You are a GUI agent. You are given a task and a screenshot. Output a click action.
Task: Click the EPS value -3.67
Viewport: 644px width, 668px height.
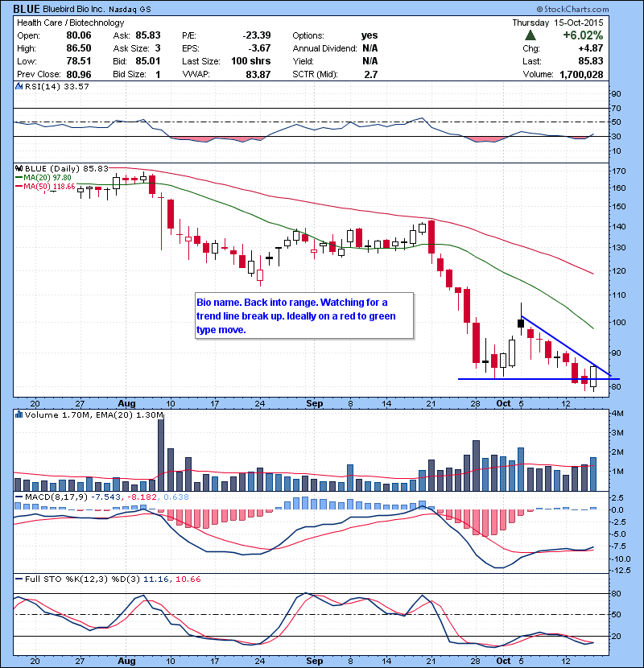pyautogui.click(x=259, y=48)
